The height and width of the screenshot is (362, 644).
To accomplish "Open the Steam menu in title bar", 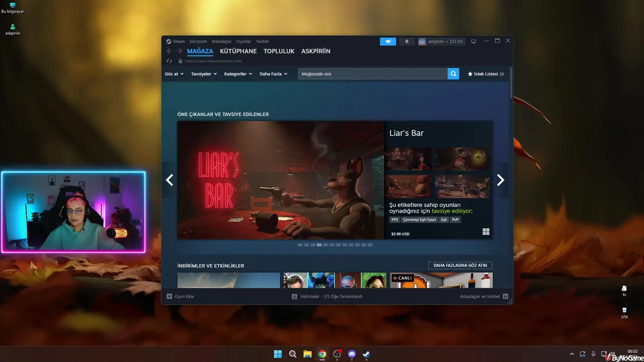I will pos(176,41).
